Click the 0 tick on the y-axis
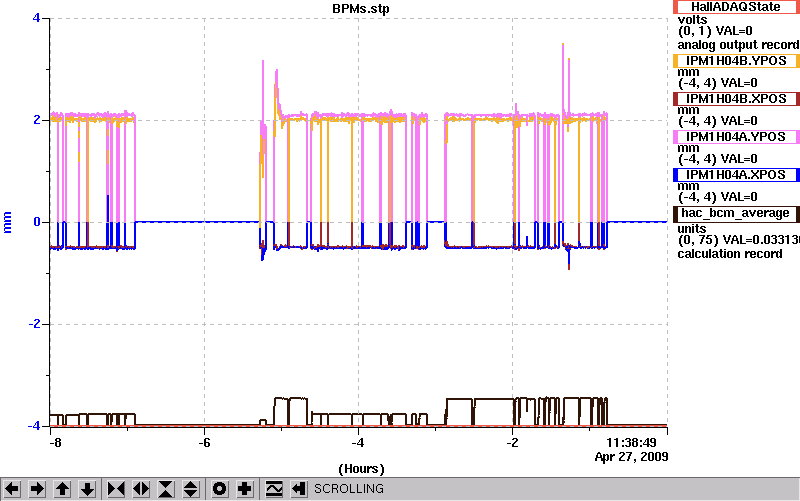This screenshot has width=800, height=501. (37, 222)
